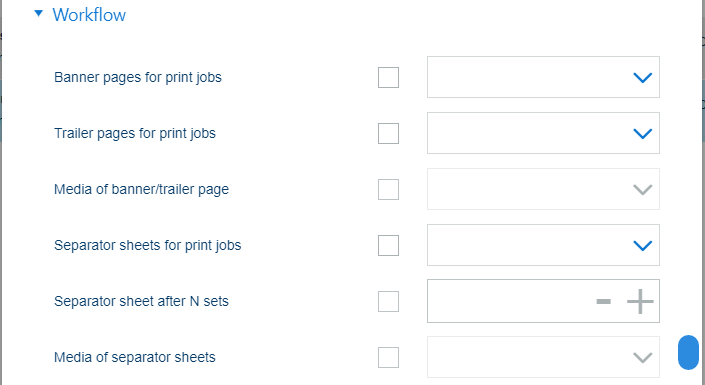The width and height of the screenshot is (705, 385).
Task: Tick Separator sheets for print jobs checkbox
Action: (x=388, y=246)
